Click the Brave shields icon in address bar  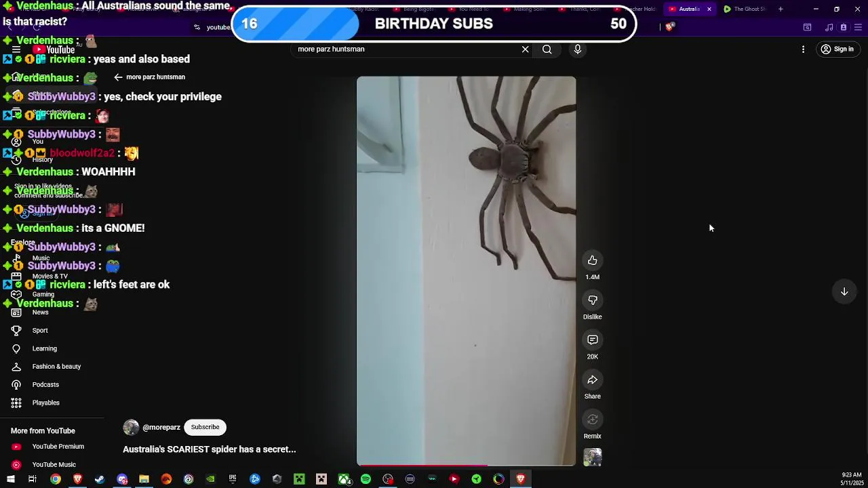pyautogui.click(x=669, y=27)
